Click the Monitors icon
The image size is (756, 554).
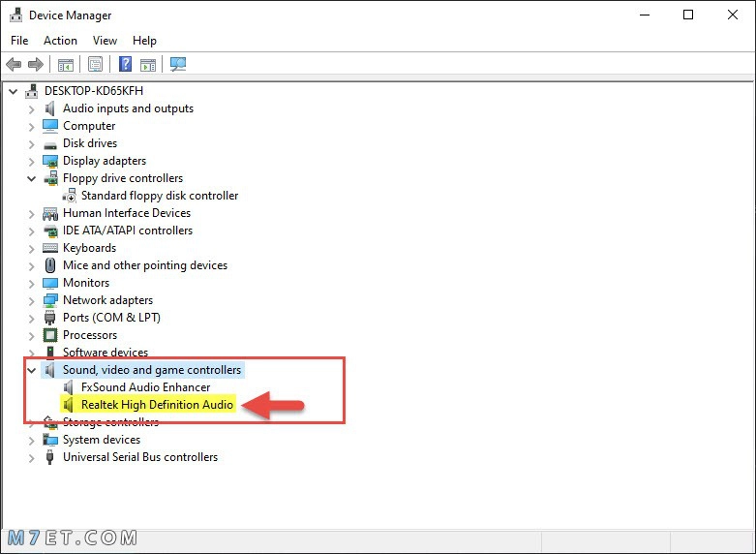(x=50, y=283)
